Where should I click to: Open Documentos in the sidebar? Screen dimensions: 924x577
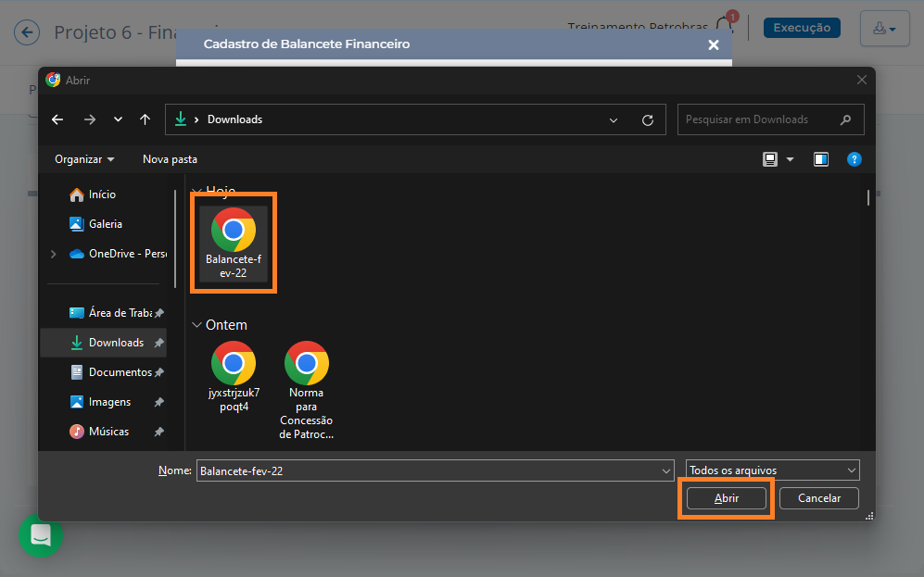pyautogui.click(x=111, y=372)
